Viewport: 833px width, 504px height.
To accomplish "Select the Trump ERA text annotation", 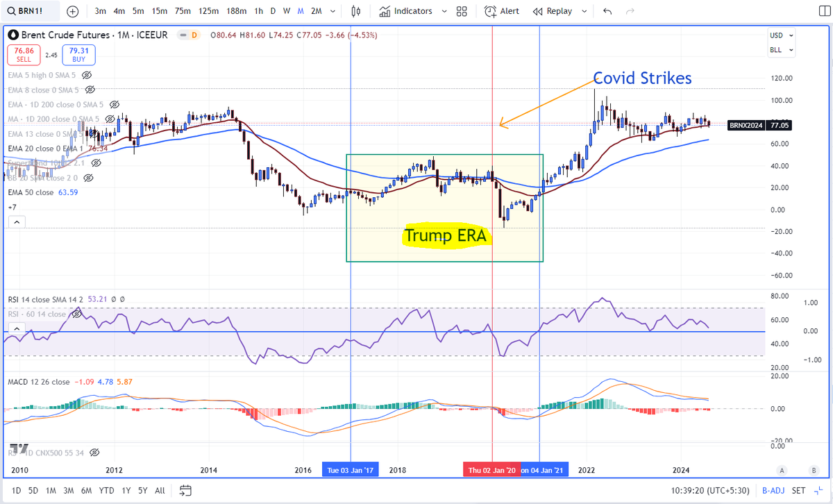I will 448,236.
